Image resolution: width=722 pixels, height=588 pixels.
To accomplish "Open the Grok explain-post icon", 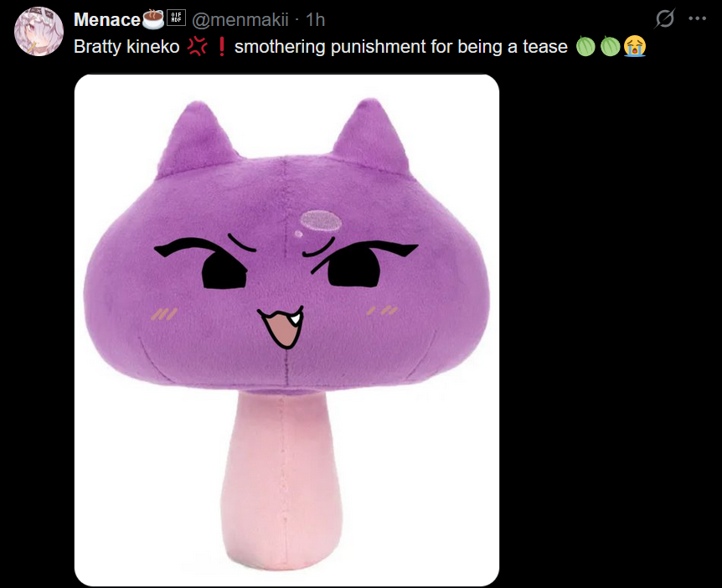I will click(665, 19).
